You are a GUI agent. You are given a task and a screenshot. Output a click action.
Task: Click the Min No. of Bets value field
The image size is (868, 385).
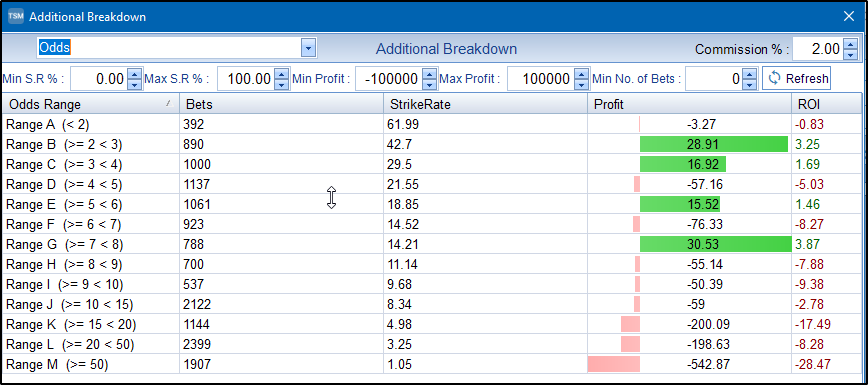pyautogui.click(x=714, y=79)
